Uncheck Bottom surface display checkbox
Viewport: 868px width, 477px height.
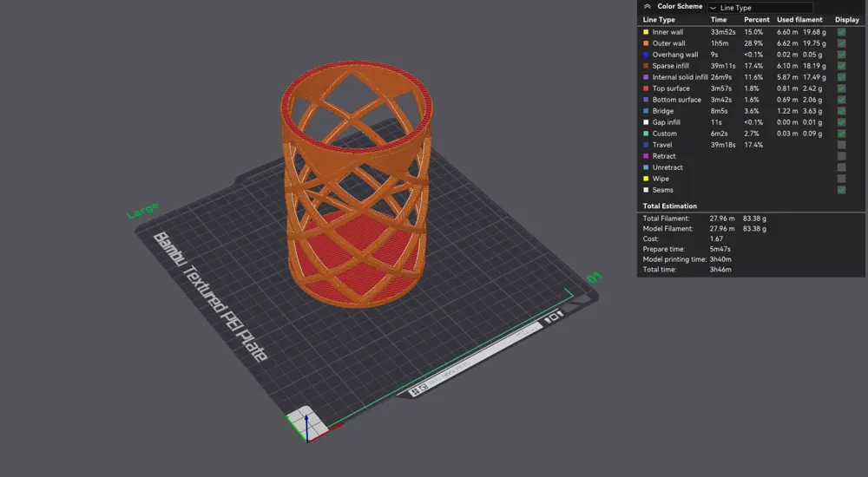point(841,100)
